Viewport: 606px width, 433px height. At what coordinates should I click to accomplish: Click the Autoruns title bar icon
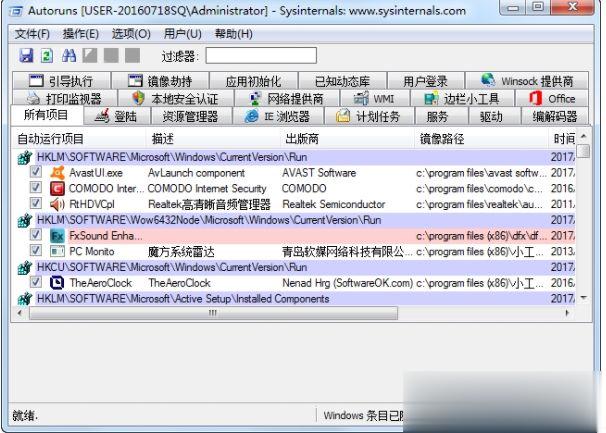[x=16, y=11]
